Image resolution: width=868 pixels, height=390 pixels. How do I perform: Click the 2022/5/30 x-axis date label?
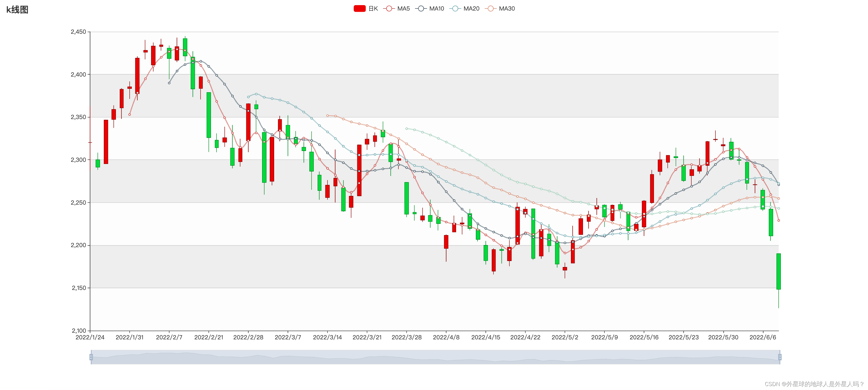coord(723,337)
